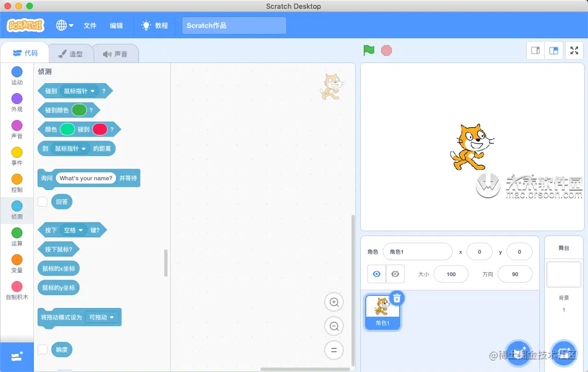Viewport: 588px width, 372px height.
Task: Select the 舞台 backdrop thumbnail
Action: (x=563, y=275)
